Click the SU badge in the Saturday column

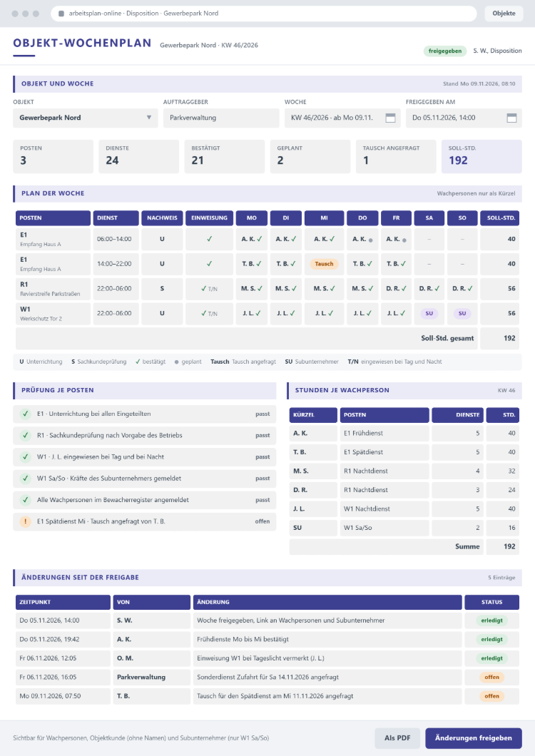(429, 313)
